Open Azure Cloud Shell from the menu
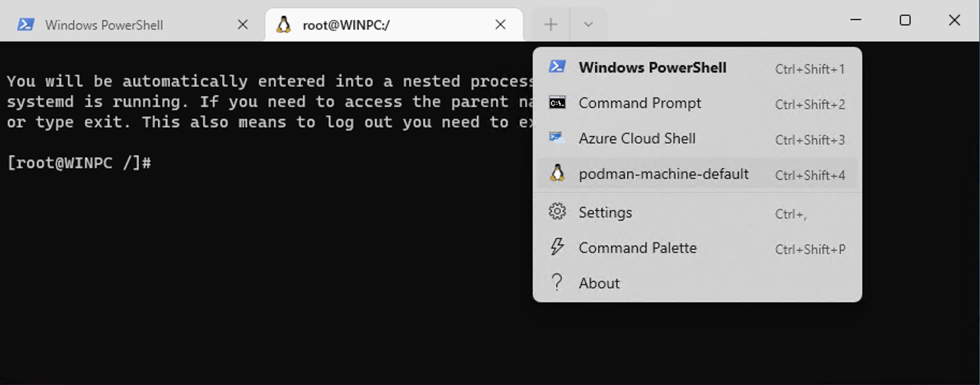 click(637, 139)
